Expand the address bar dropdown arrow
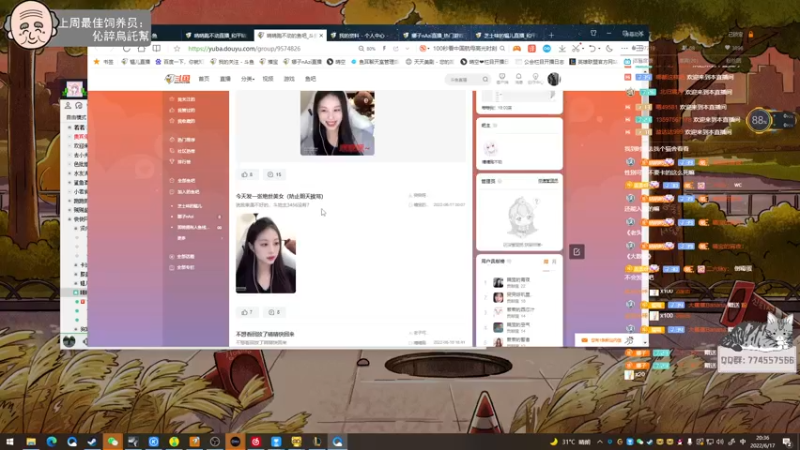The image size is (800, 450). [408, 48]
